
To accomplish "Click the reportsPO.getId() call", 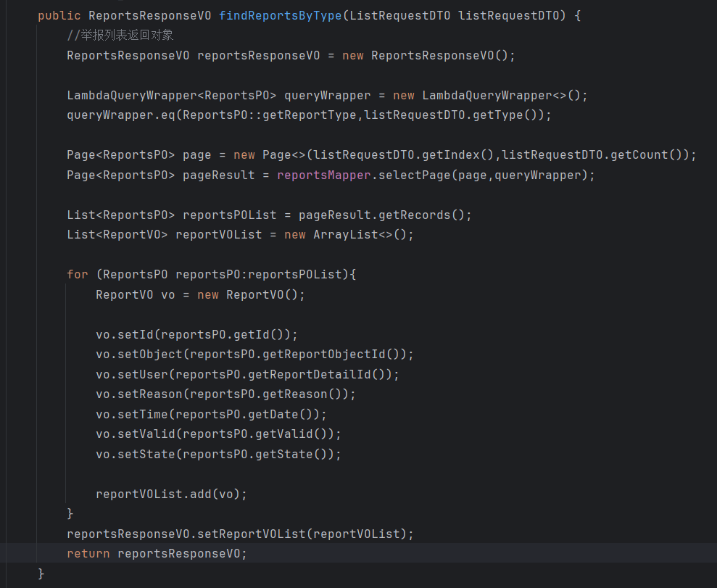I will pos(223,334).
